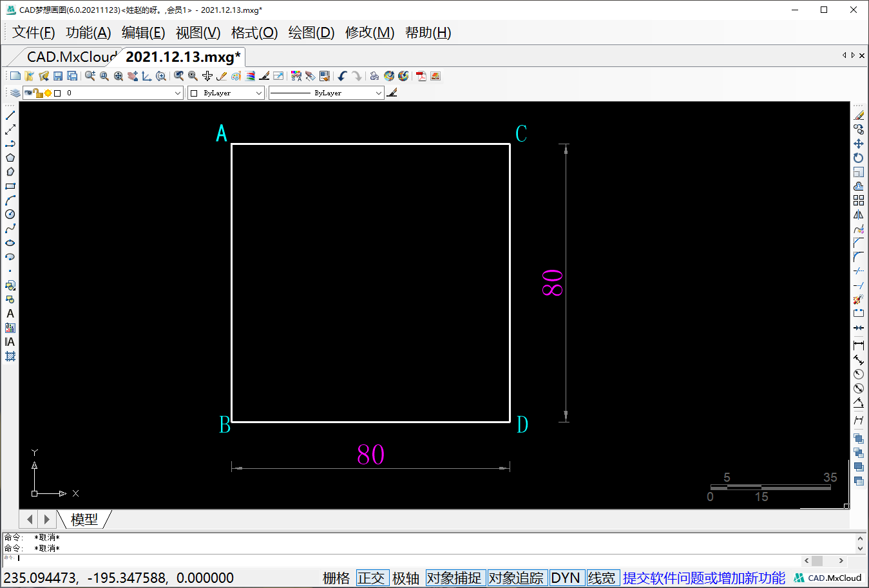The height and width of the screenshot is (588, 869).
Task: Open the 格式(O) menu
Action: [x=254, y=33]
